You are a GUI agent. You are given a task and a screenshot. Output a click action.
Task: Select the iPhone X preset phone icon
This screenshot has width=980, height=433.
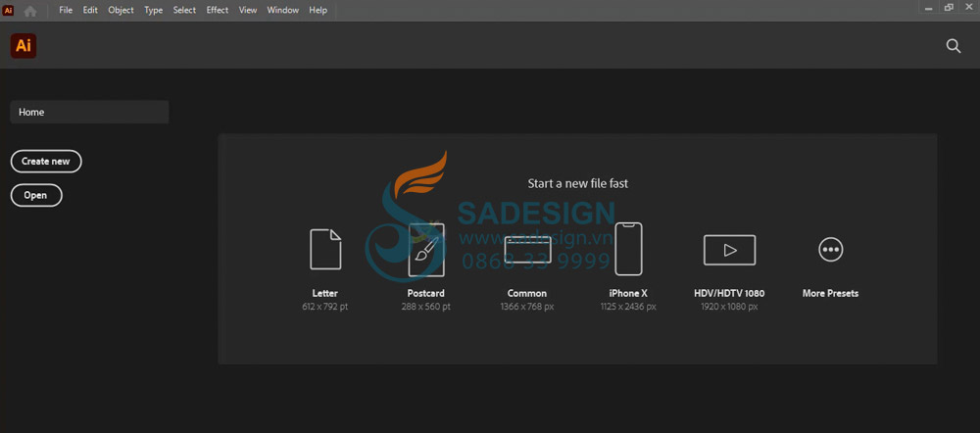(628, 249)
